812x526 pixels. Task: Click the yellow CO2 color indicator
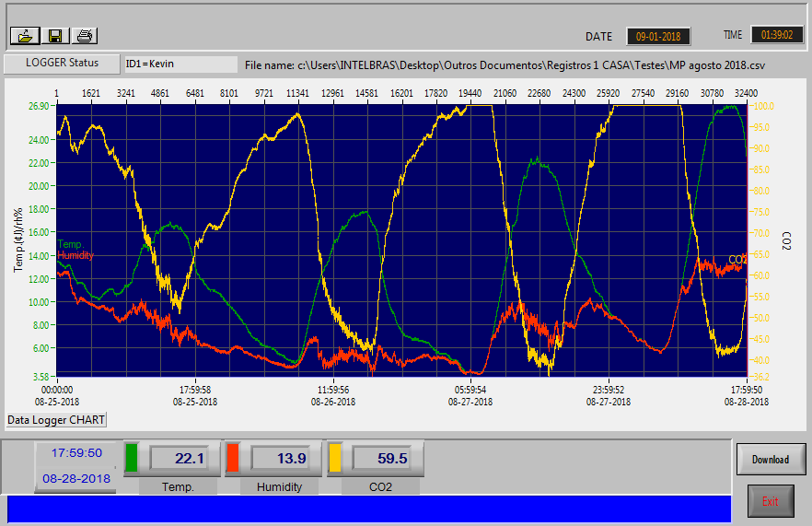(334, 458)
